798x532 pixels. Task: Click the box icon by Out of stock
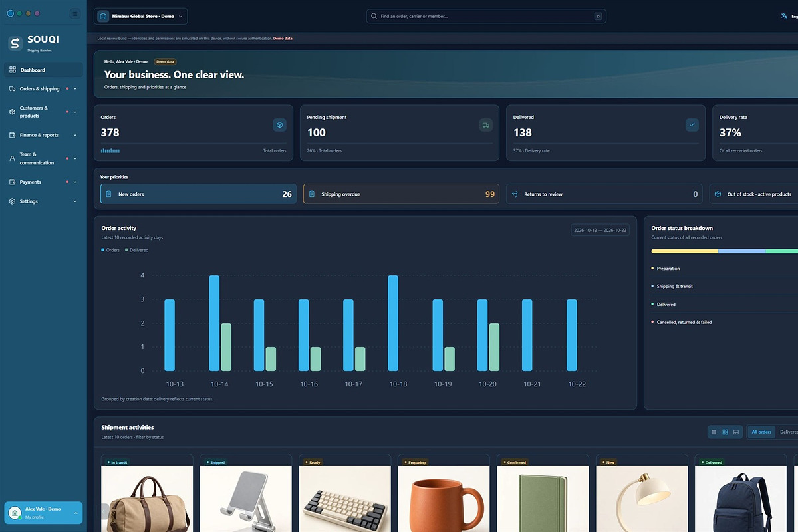(718, 194)
